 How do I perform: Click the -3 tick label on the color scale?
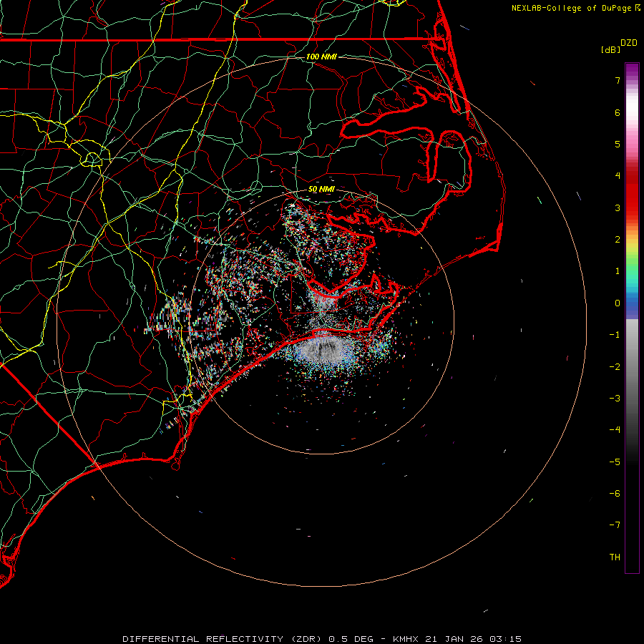(615, 399)
